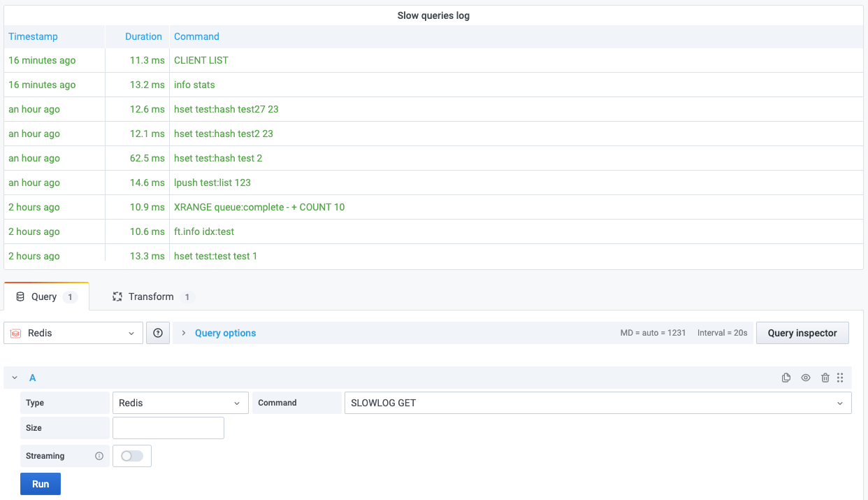Image resolution: width=868 pixels, height=500 pixels.
Task: Click the Slow queries log panel title
Action: [433, 15]
